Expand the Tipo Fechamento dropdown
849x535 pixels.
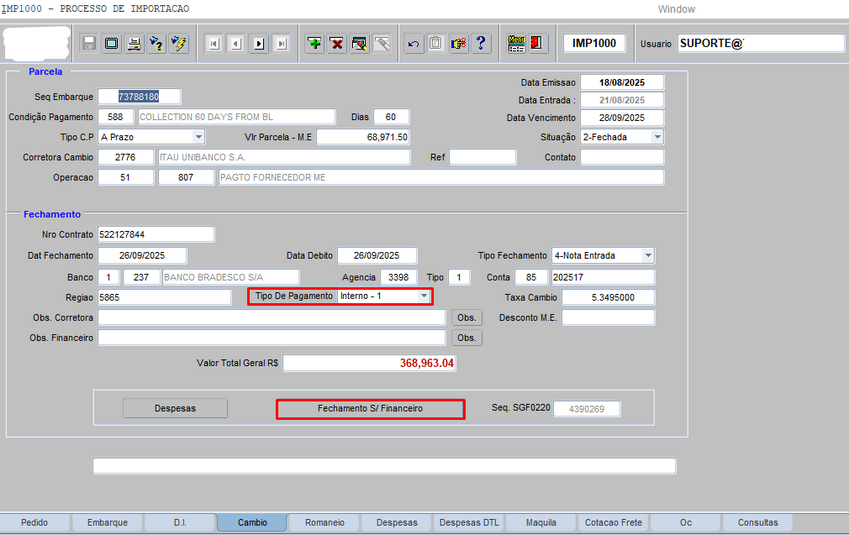[x=648, y=256]
